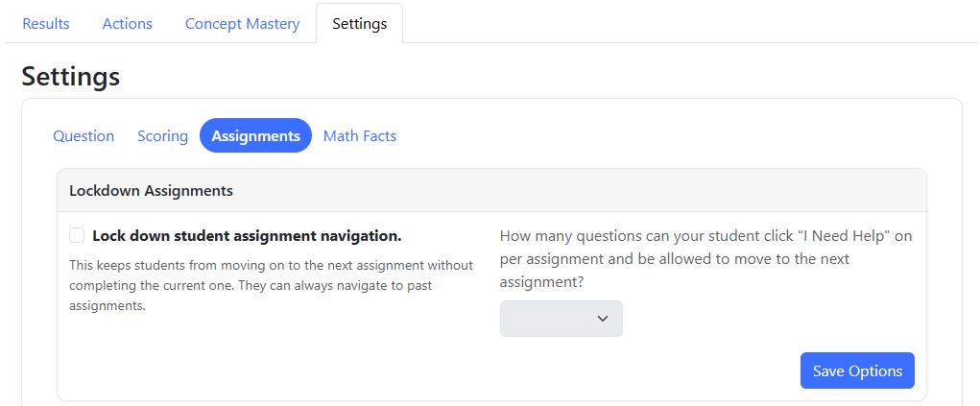Enable the lock down navigation checkbox
This screenshot has height=406, width=980.
77,235
